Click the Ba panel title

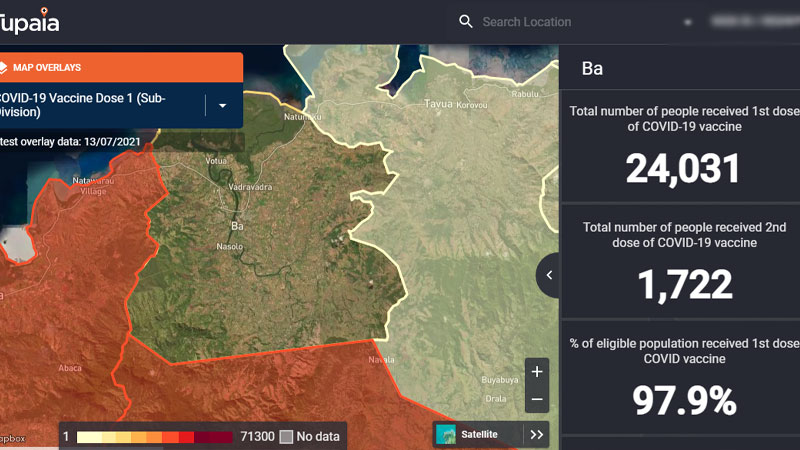click(x=592, y=70)
